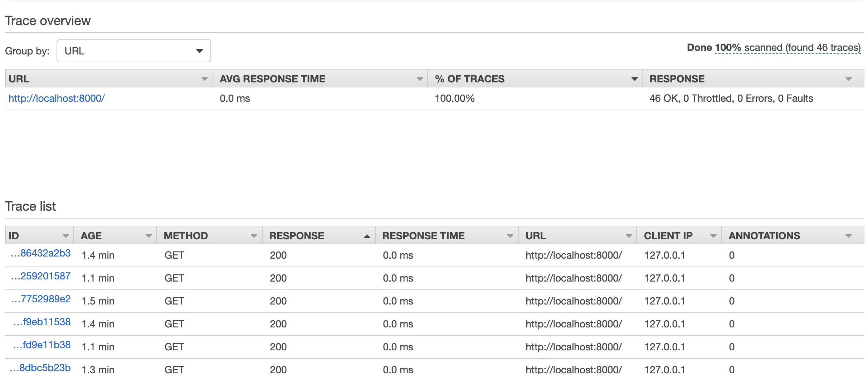Select the fd9e11b38 trace row
This screenshot has height=379, width=868.
coord(42,345)
